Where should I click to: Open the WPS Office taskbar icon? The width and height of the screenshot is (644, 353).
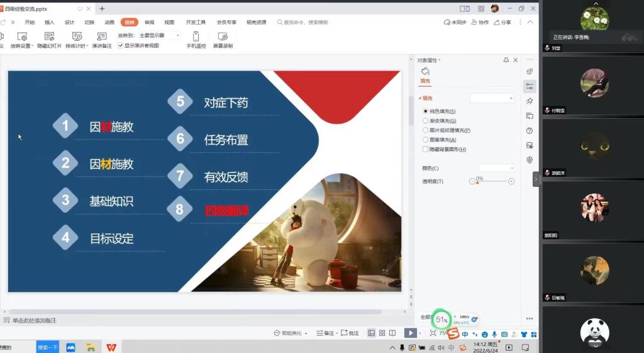(111, 347)
